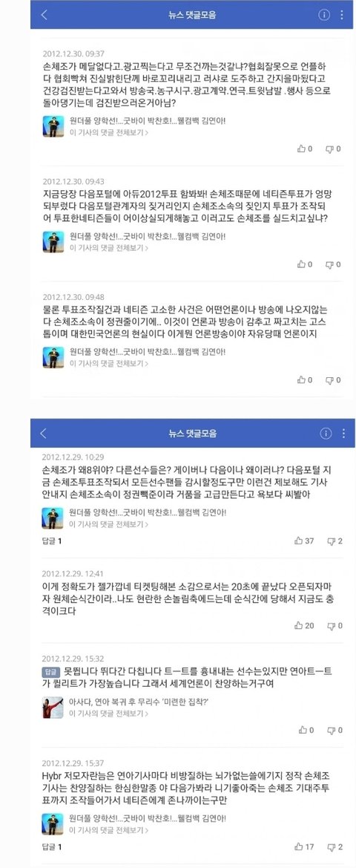356x868 pixels.
Task: Open three-dot menu in top header
Action: point(343,15)
